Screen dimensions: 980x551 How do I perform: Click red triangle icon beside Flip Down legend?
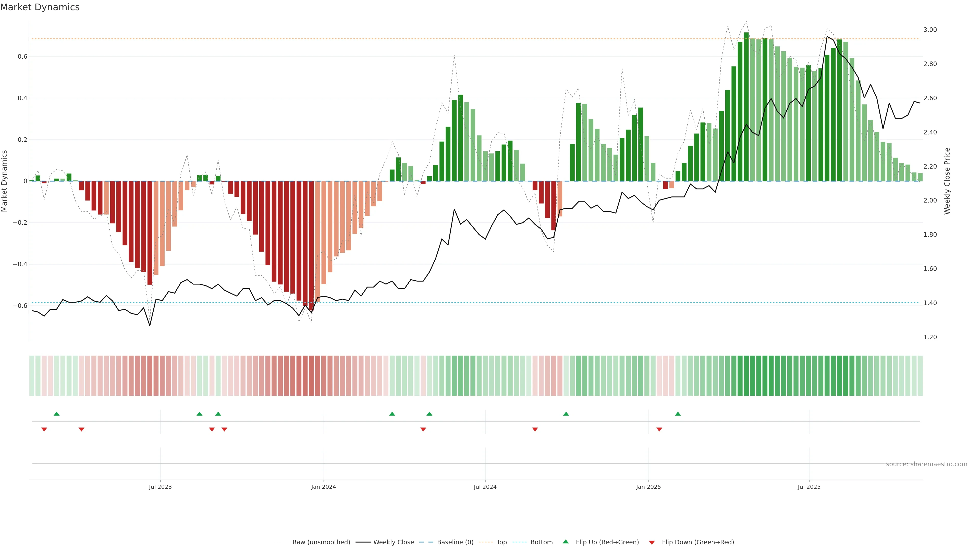[652, 542]
